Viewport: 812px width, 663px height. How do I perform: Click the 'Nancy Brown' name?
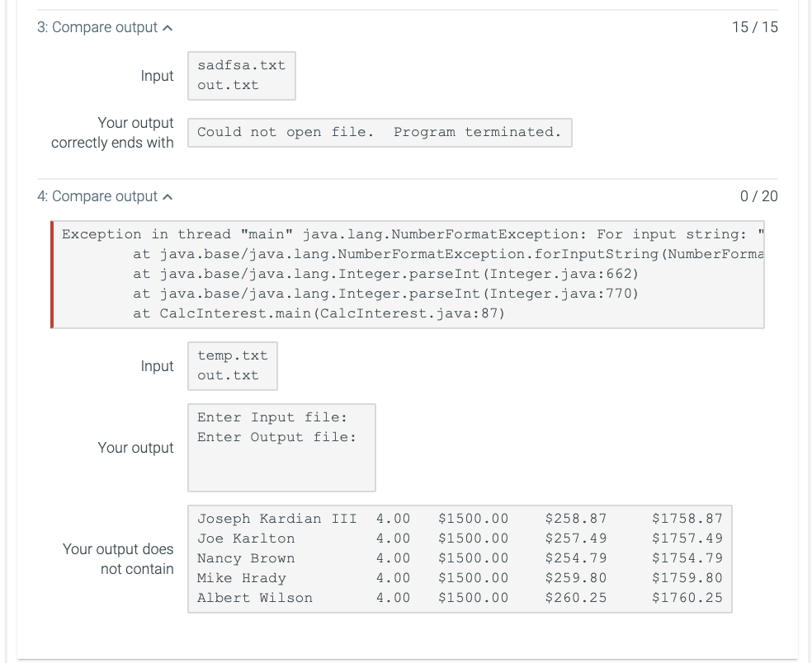(246, 558)
